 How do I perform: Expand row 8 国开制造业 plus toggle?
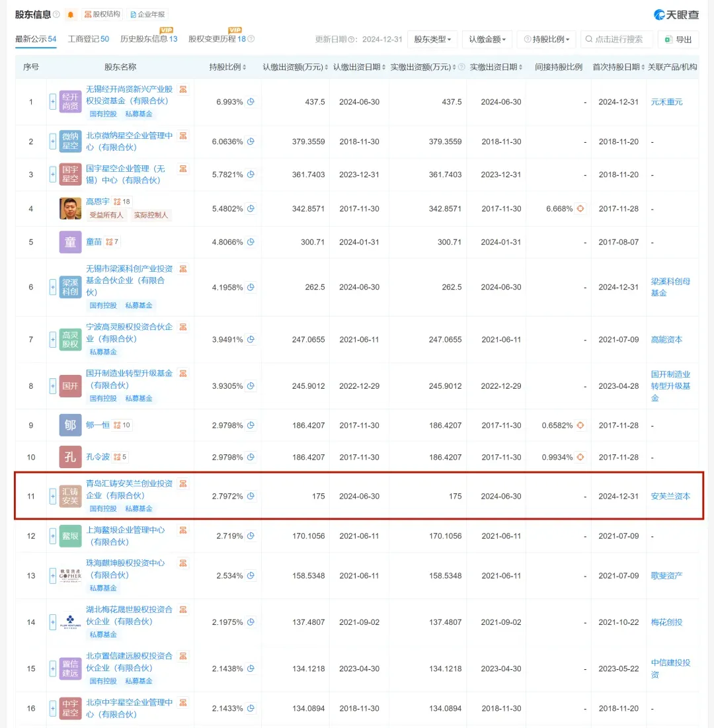(x=53, y=386)
